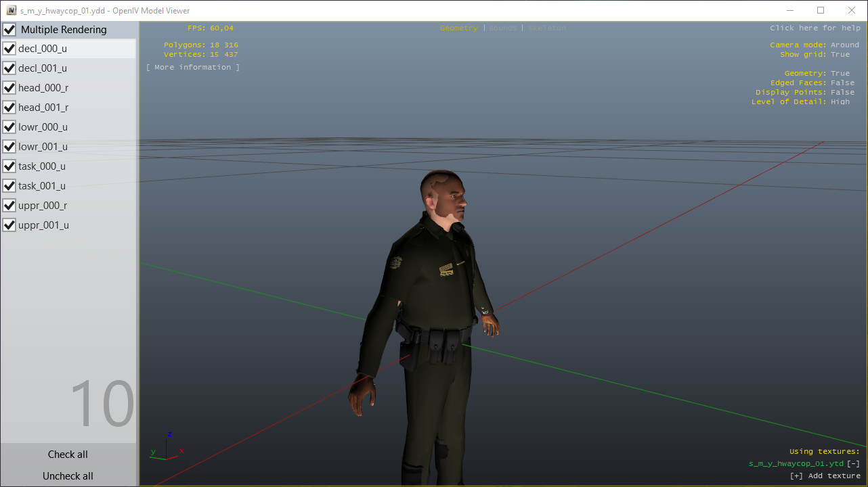Toggle task_001_u visibility checkbox
The height and width of the screenshot is (487, 868).
(x=9, y=186)
